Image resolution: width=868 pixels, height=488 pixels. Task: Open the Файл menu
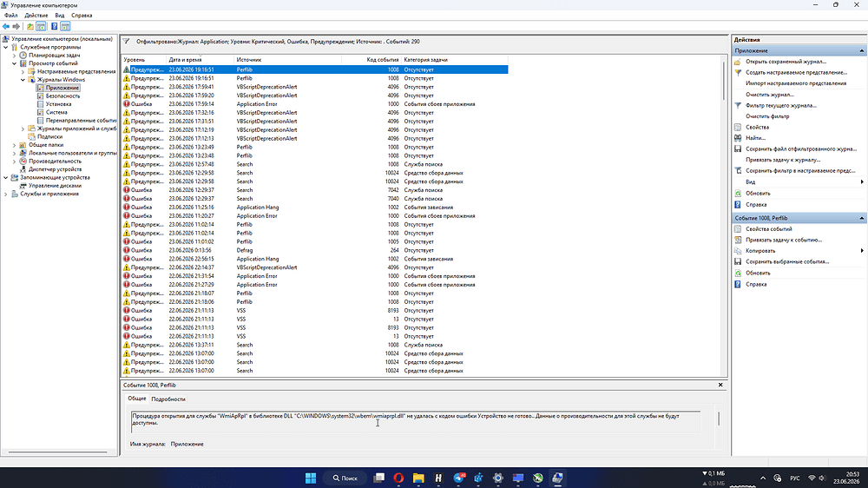click(x=10, y=16)
